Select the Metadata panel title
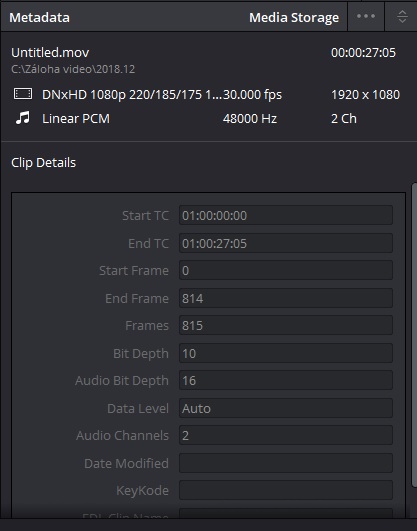Screen dimensions: 417x531 [39, 17]
